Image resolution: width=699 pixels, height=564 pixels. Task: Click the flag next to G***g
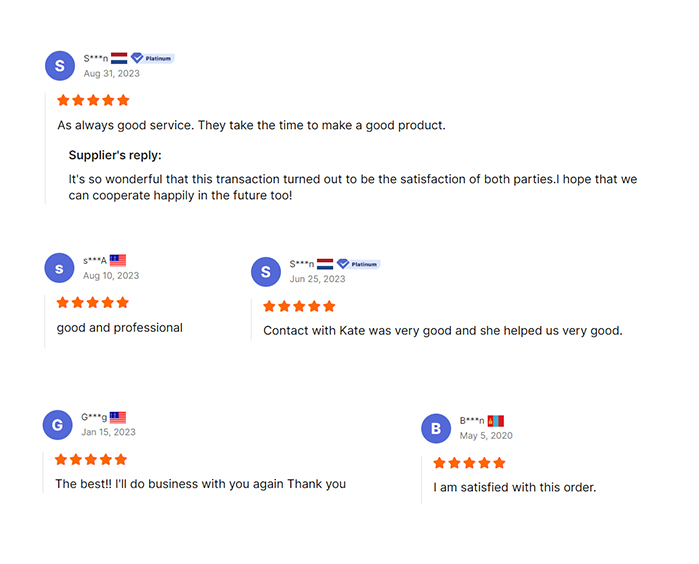coord(118,417)
